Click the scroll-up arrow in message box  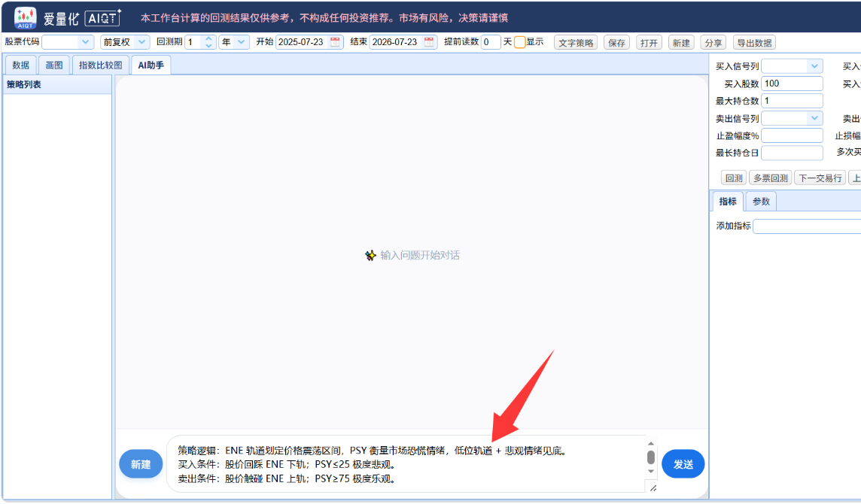coord(651,444)
